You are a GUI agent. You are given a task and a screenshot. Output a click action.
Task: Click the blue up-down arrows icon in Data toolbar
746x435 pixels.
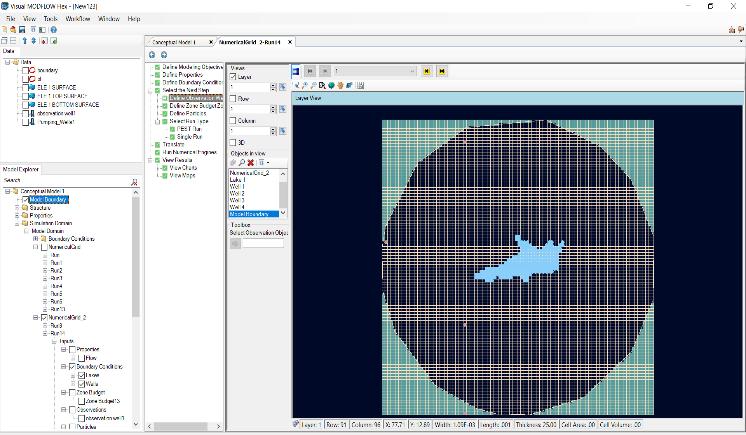34,41
